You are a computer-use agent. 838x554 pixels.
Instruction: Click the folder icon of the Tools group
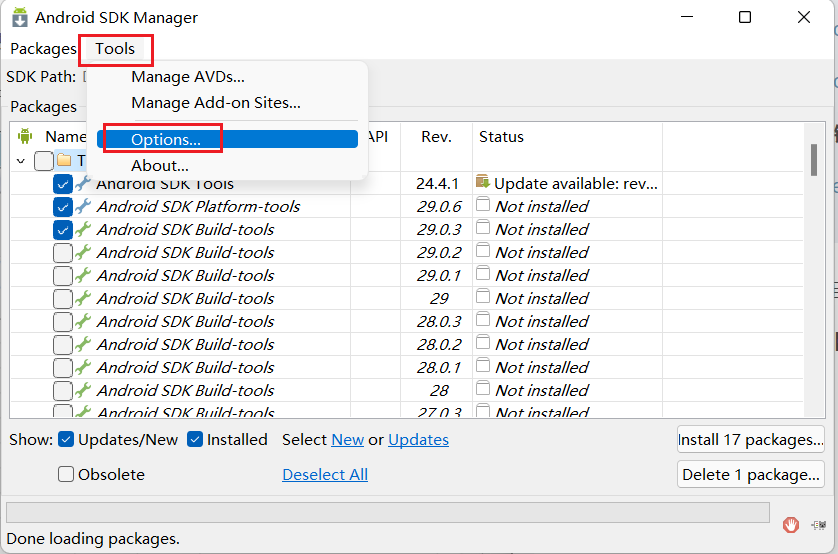click(x=64, y=160)
